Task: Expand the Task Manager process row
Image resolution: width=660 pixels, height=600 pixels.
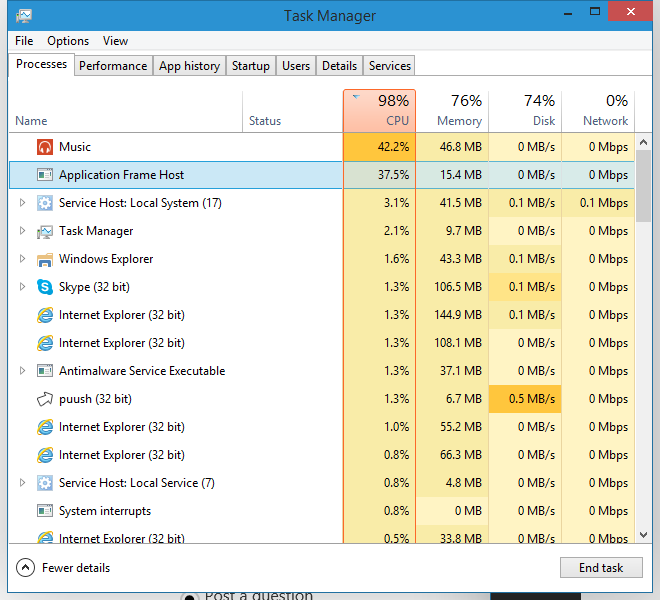Action: tap(22, 231)
